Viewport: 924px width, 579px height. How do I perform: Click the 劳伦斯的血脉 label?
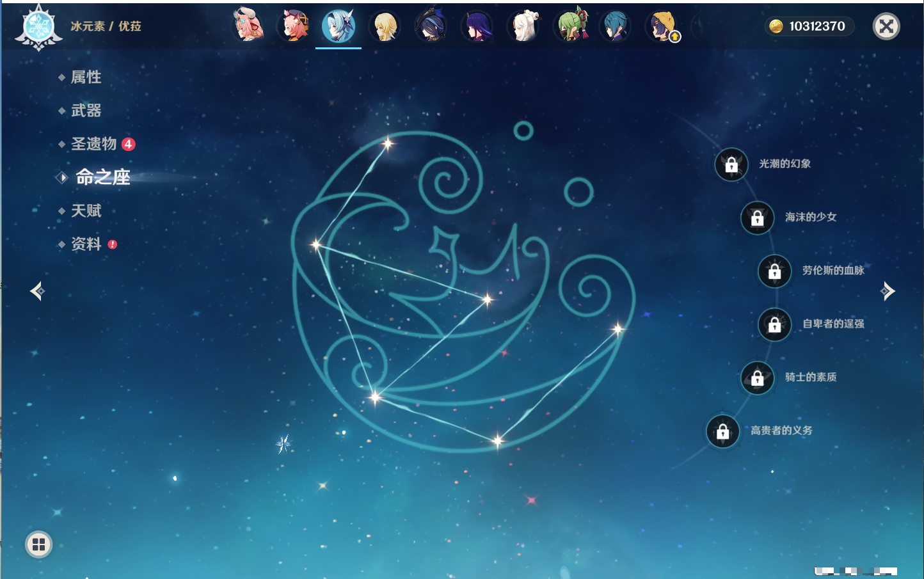833,270
